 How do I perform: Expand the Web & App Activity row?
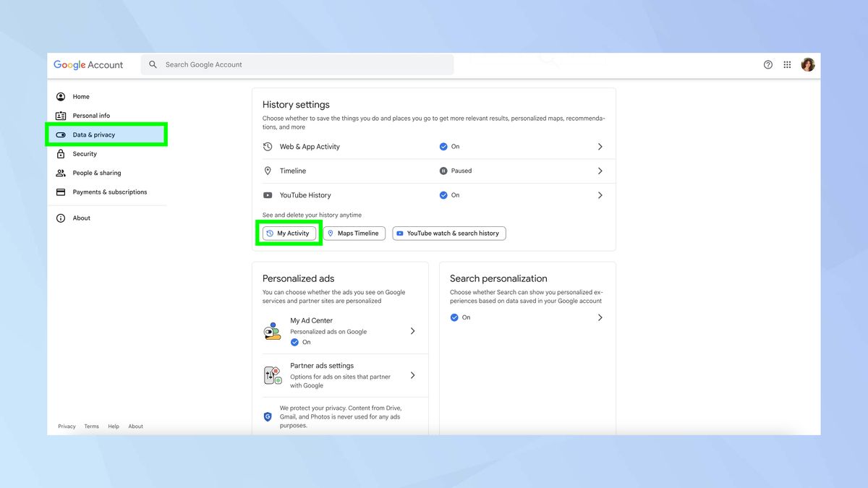click(x=600, y=146)
